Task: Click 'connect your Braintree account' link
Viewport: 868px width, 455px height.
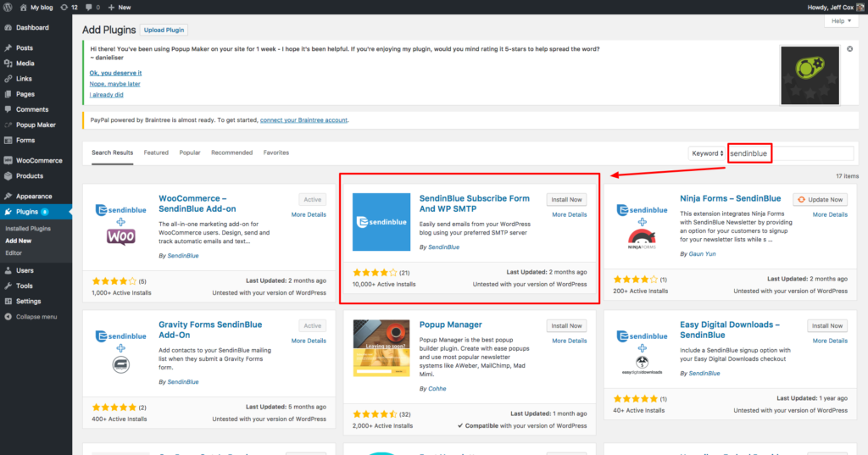Action: point(304,120)
